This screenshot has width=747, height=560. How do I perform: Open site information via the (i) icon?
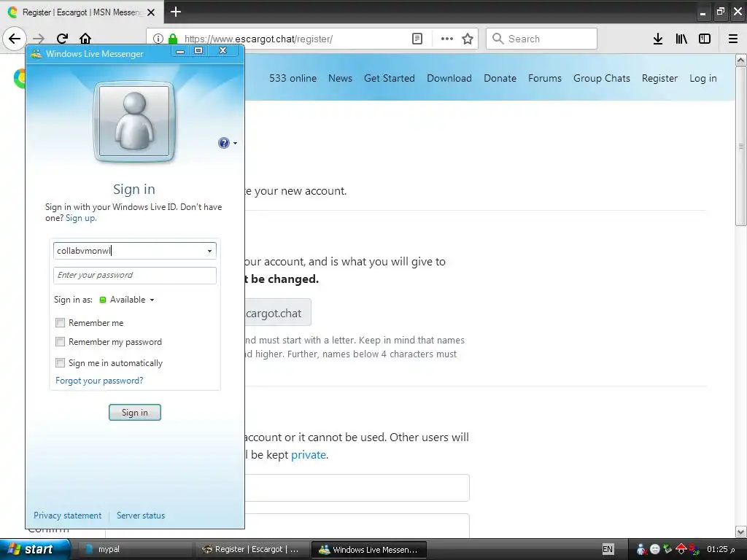[158, 39]
